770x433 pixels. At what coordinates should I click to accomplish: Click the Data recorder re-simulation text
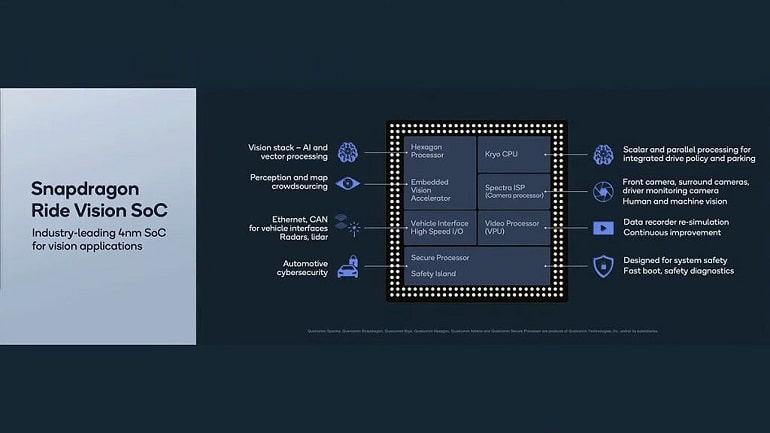tap(676, 222)
